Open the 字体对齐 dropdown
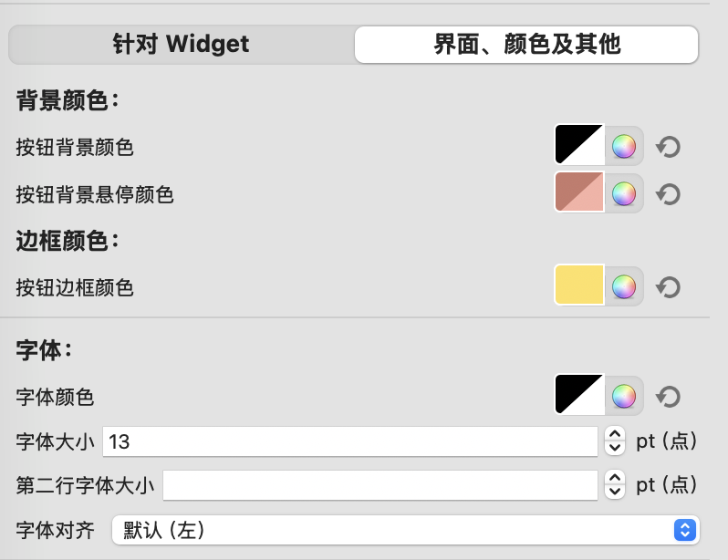728x560 pixels. 405,530
